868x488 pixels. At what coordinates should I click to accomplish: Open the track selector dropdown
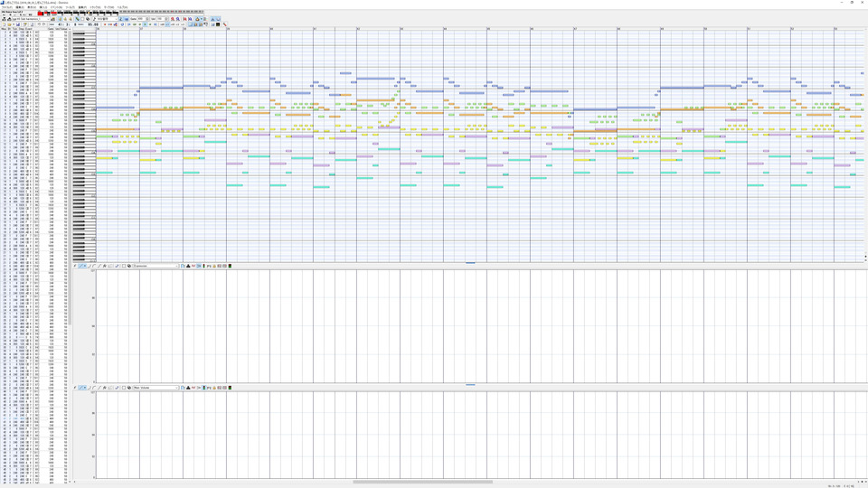[x=31, y=19]
